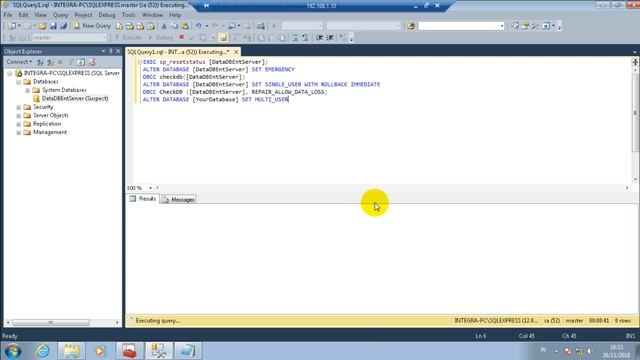Open the Edit menu
640x360 pixels.
23,15
